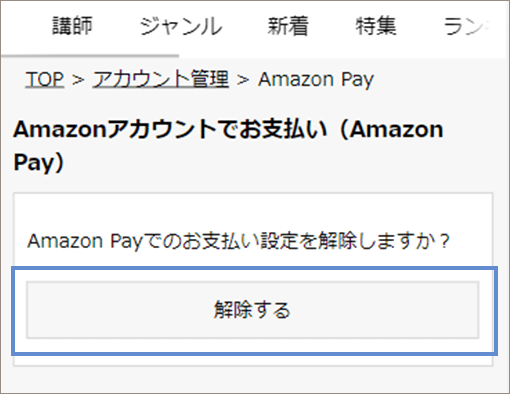This screenshot has height=394, width=510.
Task: Click the blue highlight border around 解除する
Action: 253,268
